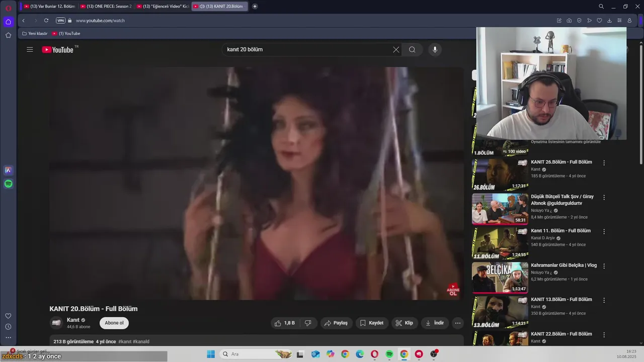Open the snapshot camera tool
This screenshot has height=362, width=644.
tap(569, 21)
